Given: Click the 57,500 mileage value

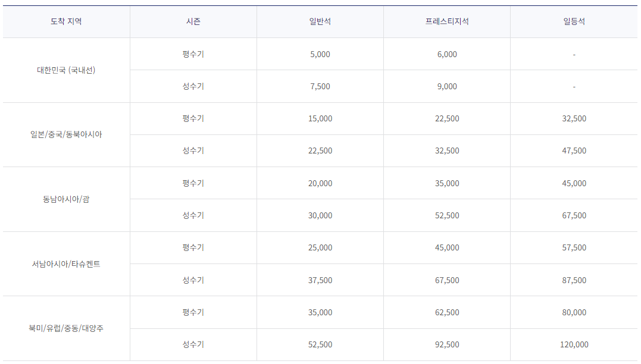Looking at the screenshot, I should click(x=574, y=247).
